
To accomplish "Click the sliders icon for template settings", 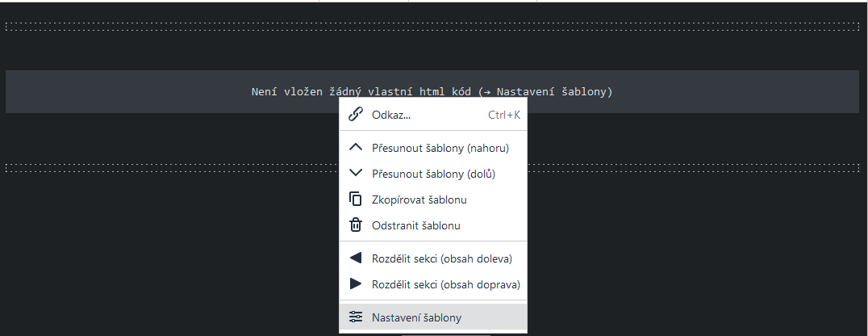I will pos(355,317).
